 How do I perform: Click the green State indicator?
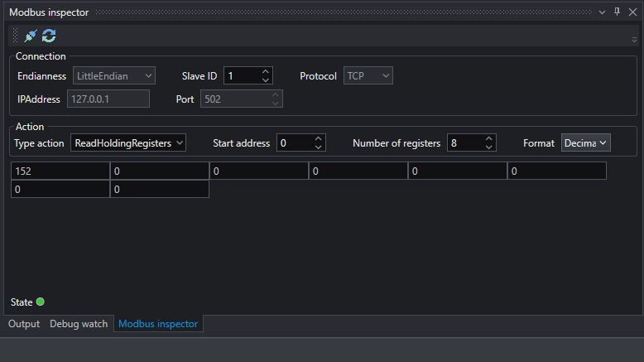[41, 302]
